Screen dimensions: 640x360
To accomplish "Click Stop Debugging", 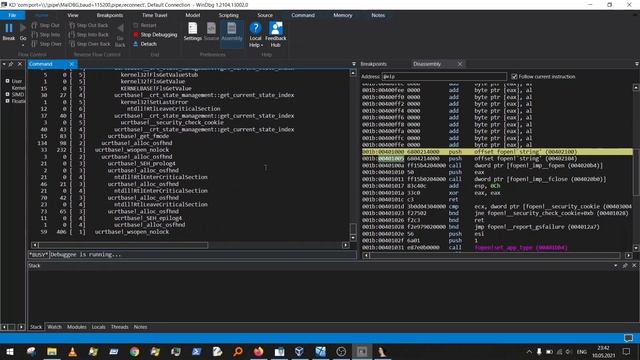I will 155,35.
